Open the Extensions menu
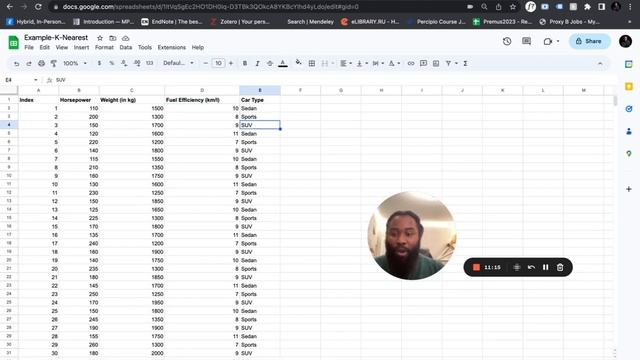Image resolution: width=640 pixels, height=360 pixels. 171,47
